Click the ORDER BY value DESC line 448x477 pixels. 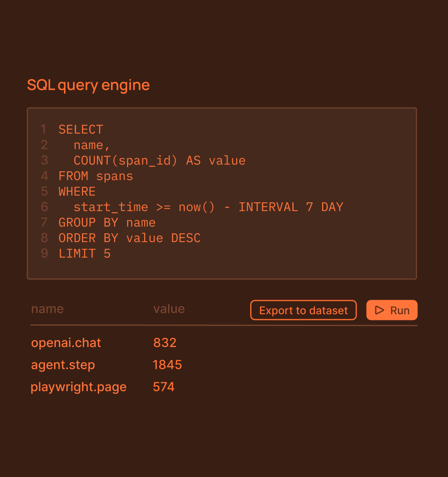coord(129,238)
